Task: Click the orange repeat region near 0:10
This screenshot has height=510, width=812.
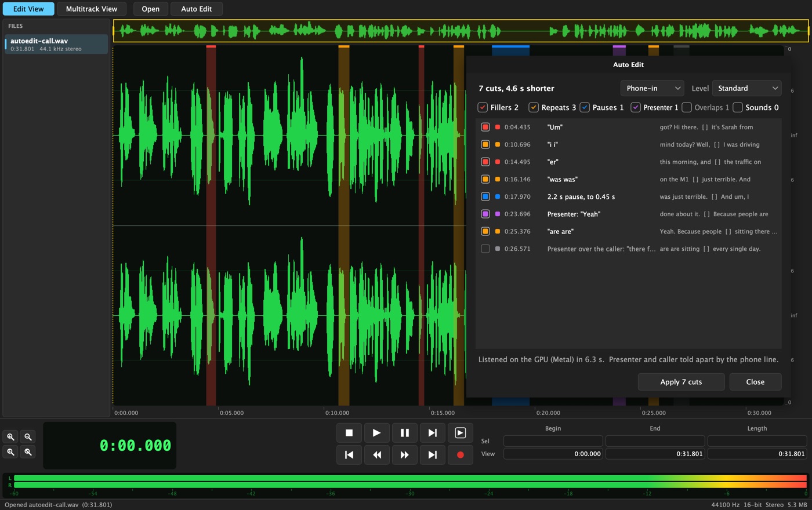Action: click(x=344, y=225)
